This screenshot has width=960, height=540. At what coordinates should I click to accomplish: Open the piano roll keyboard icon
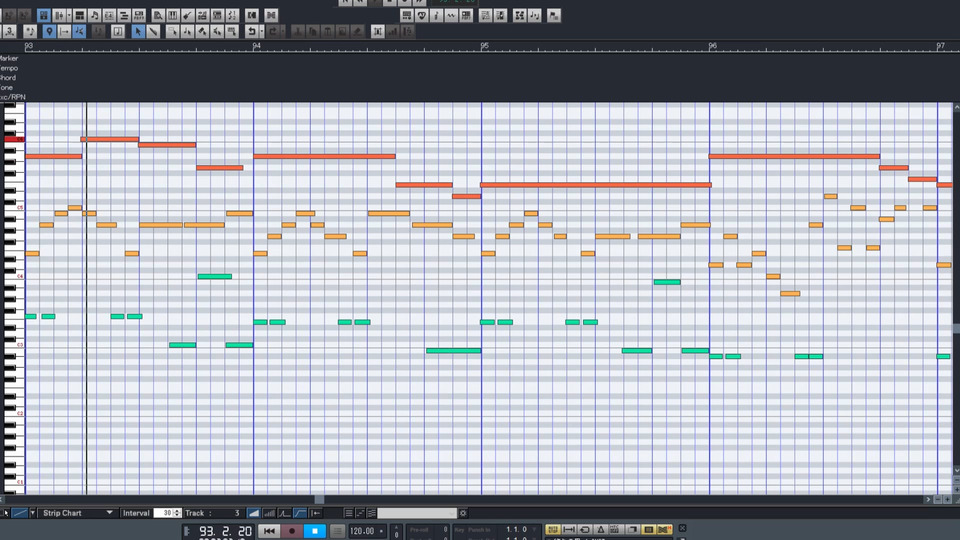point(173,15)
